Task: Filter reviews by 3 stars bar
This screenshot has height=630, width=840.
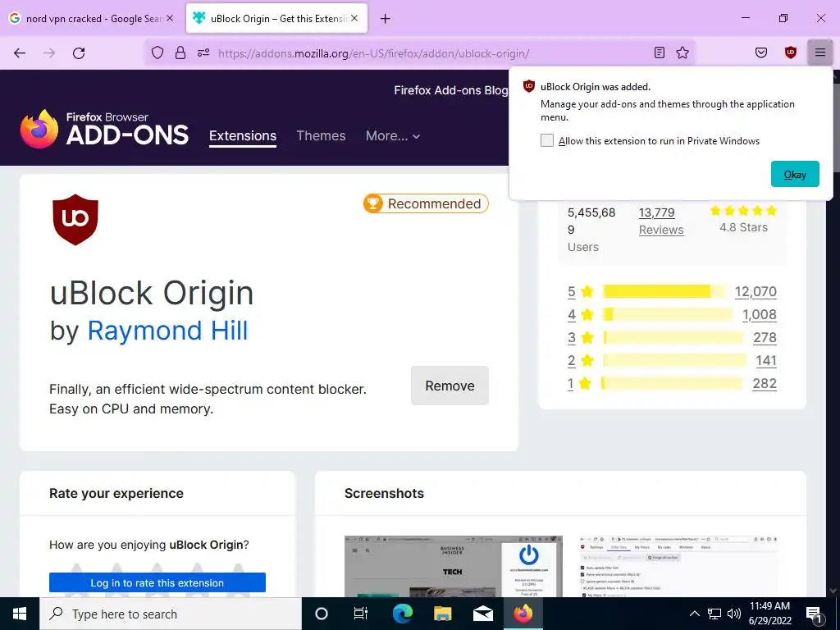Action: click(673, 337)
